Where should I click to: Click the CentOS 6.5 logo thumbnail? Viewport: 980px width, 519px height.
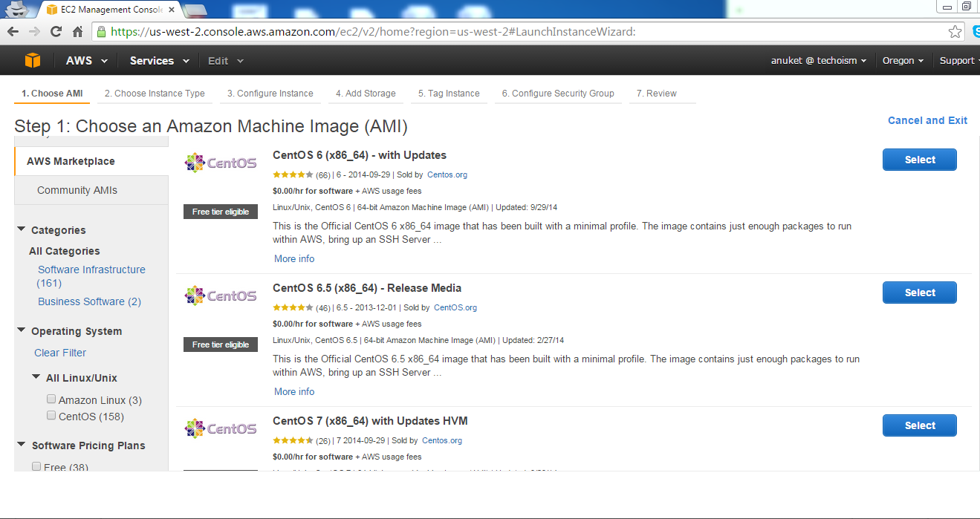tap(221, 296)
